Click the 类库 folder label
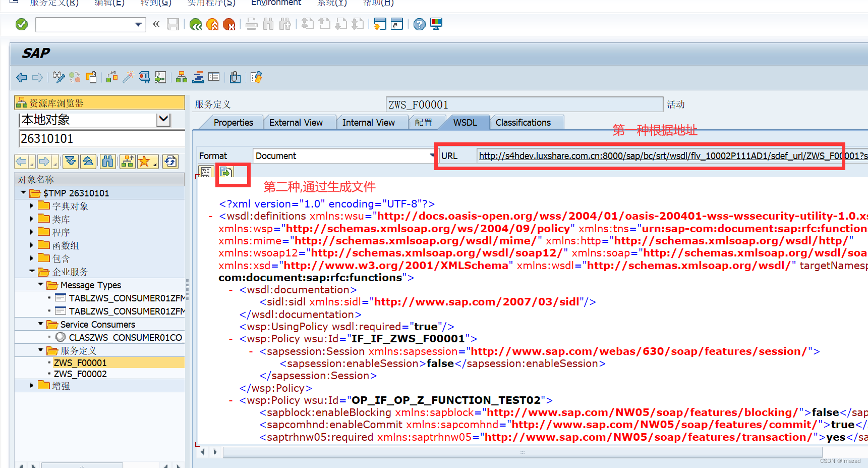 coord(61,219)
